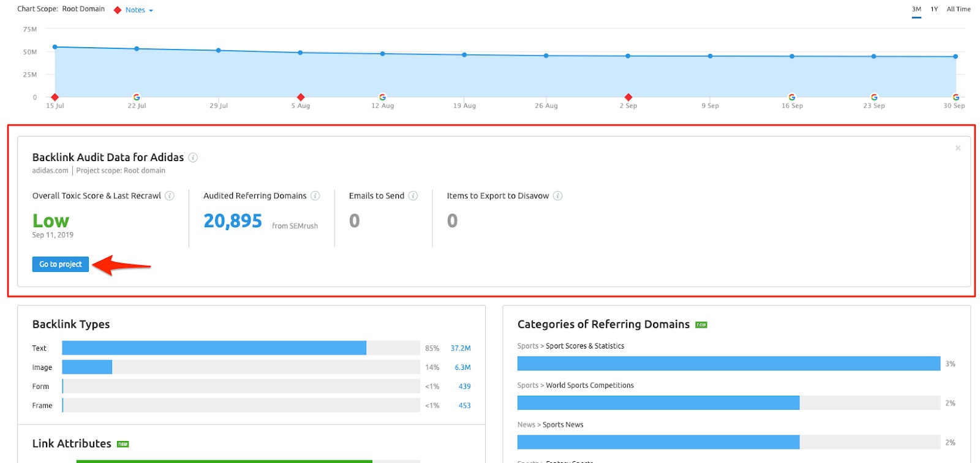Click the Text backlink type bar
The image size is (980, 463).
tap(214, 348)
